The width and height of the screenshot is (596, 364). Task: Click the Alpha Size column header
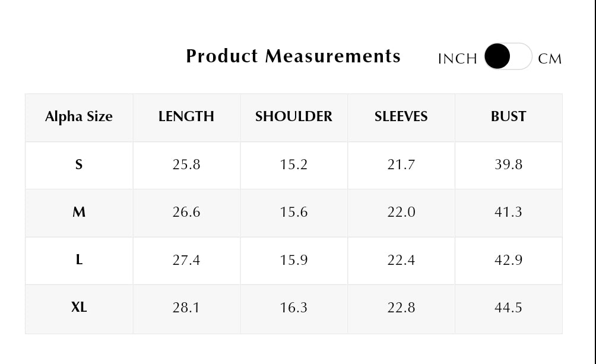pyautogui.click(x=79, y=116)
